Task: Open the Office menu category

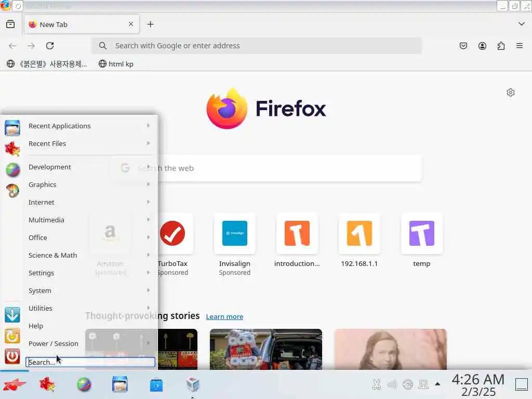Action: [x=90, y=237]
